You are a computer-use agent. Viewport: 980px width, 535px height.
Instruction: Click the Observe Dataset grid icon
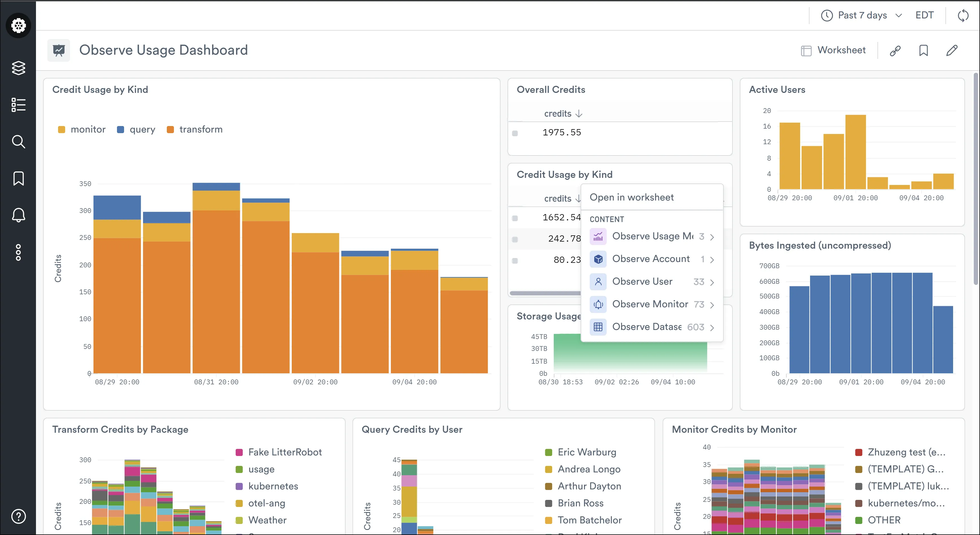[598, 327]
